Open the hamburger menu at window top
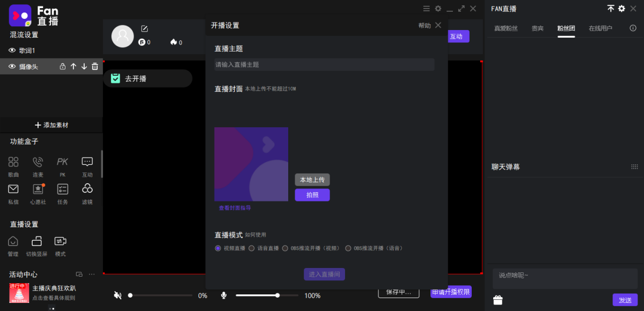Image resolution: width=644 pixels, height=311 pixels. (427, 9)
